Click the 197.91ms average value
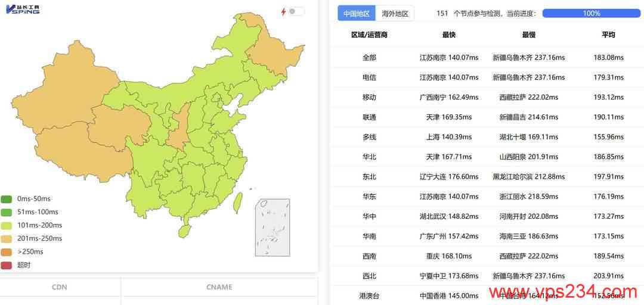Image resolution: width=644 pixels, height=305 pixels. coord(608,177)
